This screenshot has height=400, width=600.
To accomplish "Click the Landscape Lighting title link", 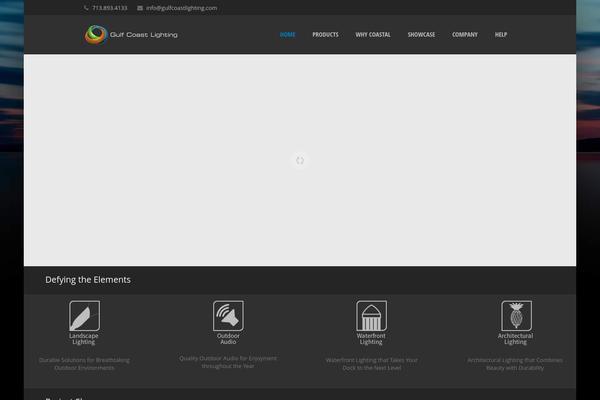I will tap(84, 339).
